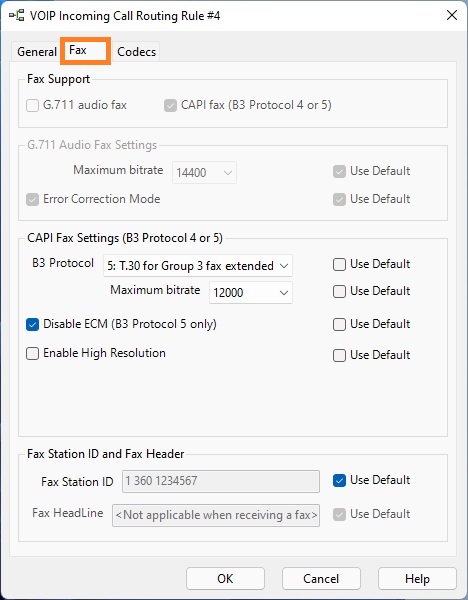Enable High Resolution checkbox

pyautogui.click(x=33, y=353)
